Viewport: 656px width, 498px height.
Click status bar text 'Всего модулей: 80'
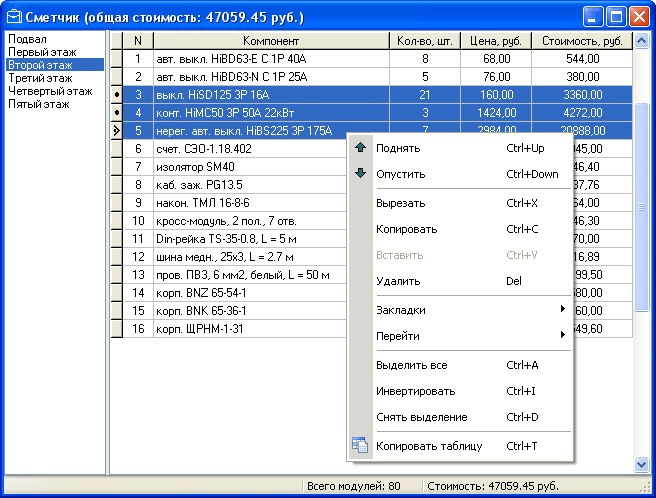(354, 486)
